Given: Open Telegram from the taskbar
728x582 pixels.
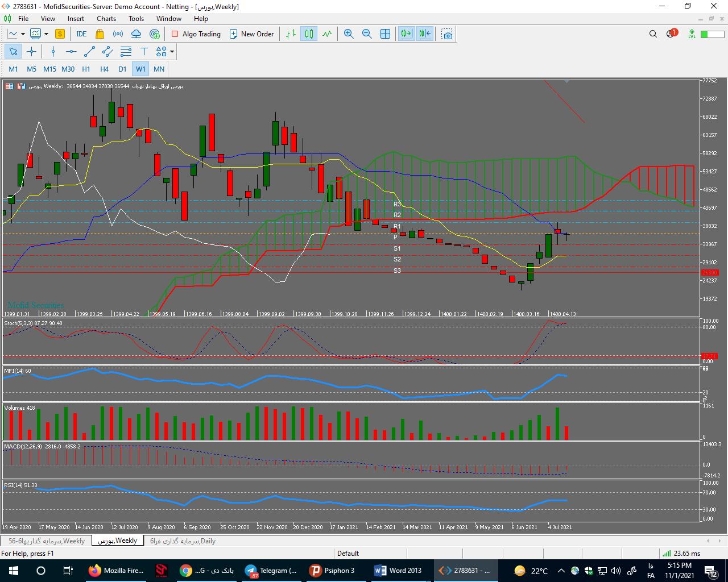Looking at the screenshot, I should 271,571.
